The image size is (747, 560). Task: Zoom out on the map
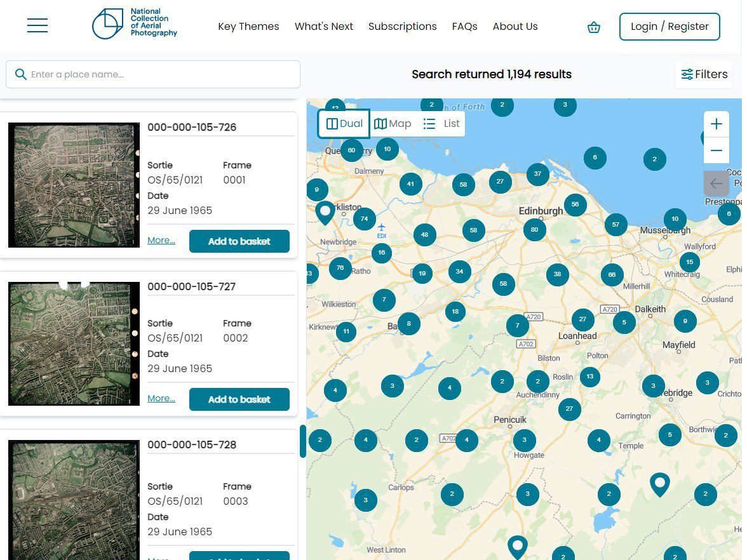click(x=717, y=150)
